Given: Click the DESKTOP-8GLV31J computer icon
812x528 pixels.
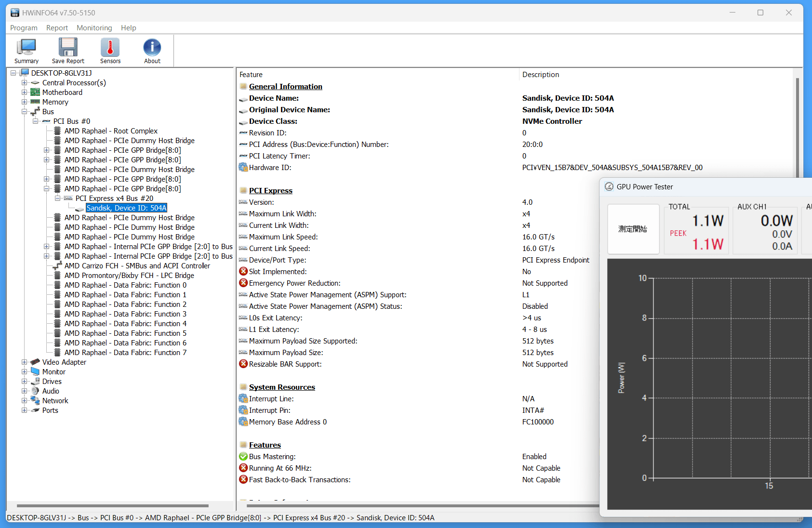Looking at the screenshot, I should point(25,73).
